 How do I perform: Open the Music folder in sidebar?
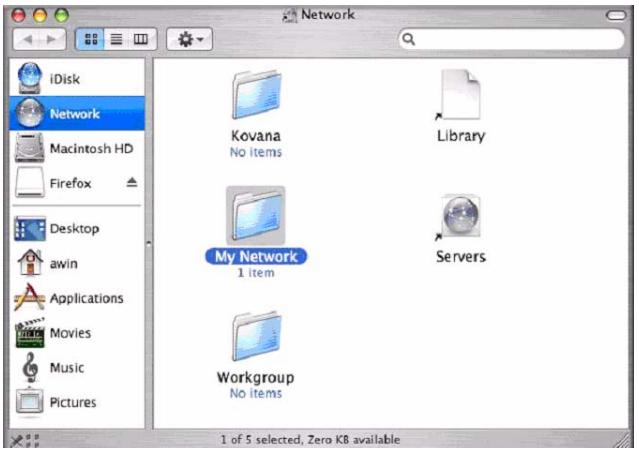pyautogui.click(x=77, y=367)
